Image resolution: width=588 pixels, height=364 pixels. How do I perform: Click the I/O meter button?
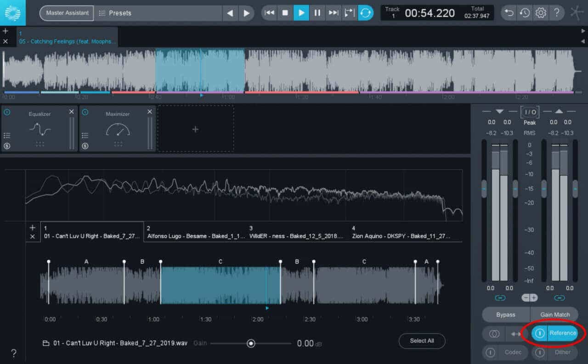click(530, 112)
